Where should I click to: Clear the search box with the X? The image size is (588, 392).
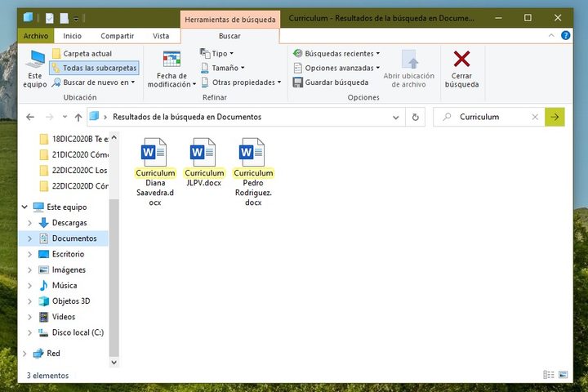(535, 117)
